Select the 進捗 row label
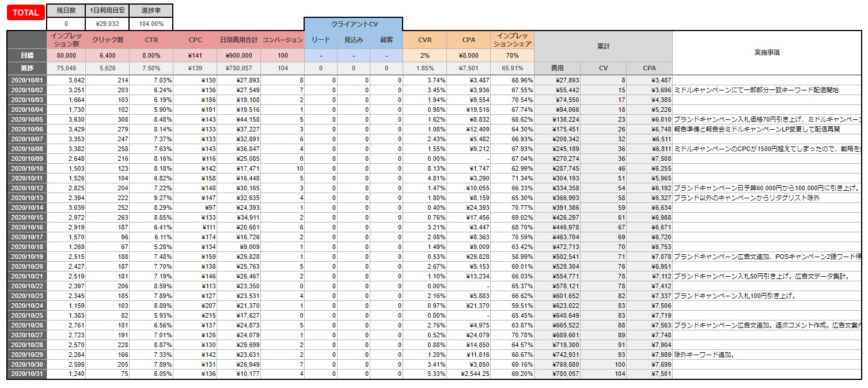The image size is (868, 388). pos(26,68)
